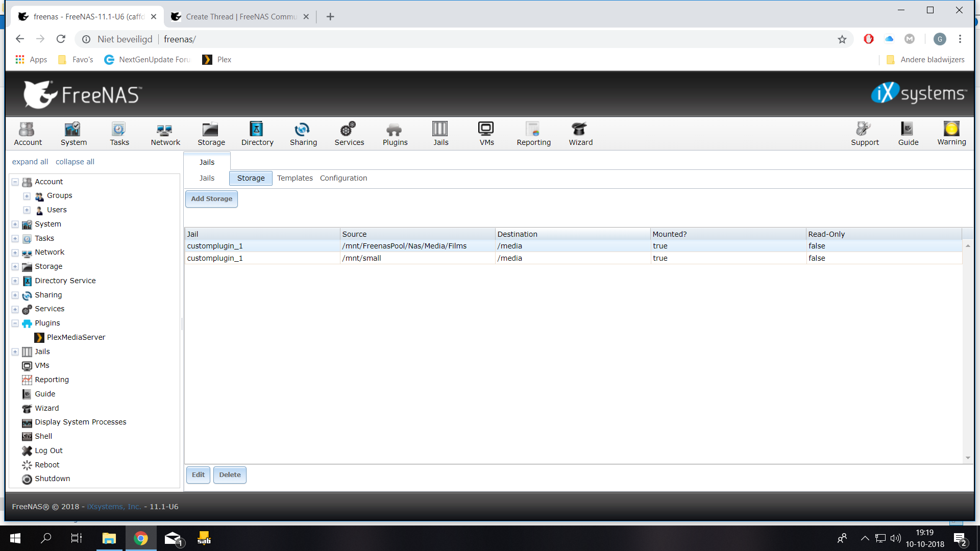Open Guide in sidebar tree

click(x=39, y=394)
